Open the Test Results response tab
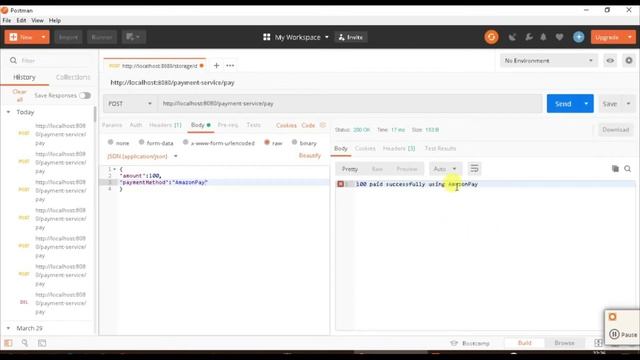 (440, 148)
